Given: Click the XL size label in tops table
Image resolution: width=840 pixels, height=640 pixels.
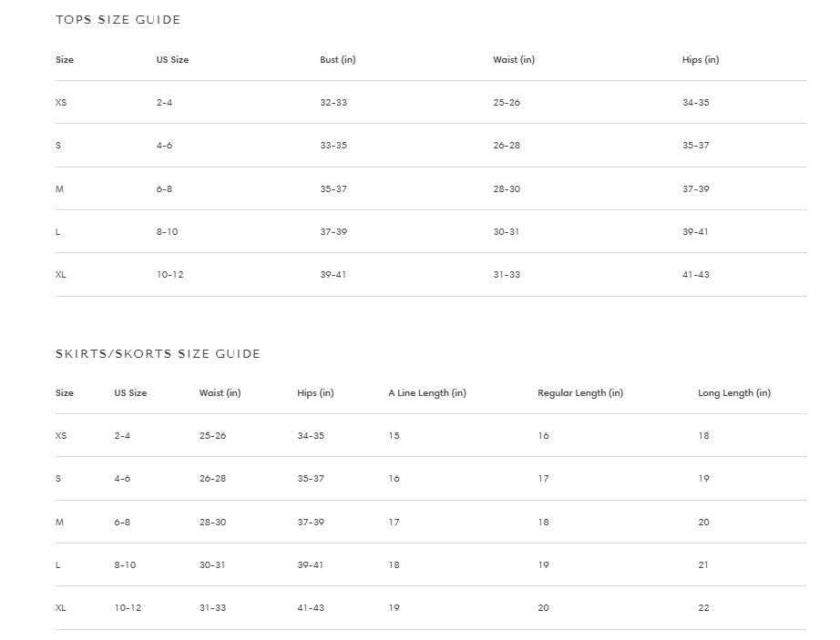Looking at the screenshot, I should 60,275.
